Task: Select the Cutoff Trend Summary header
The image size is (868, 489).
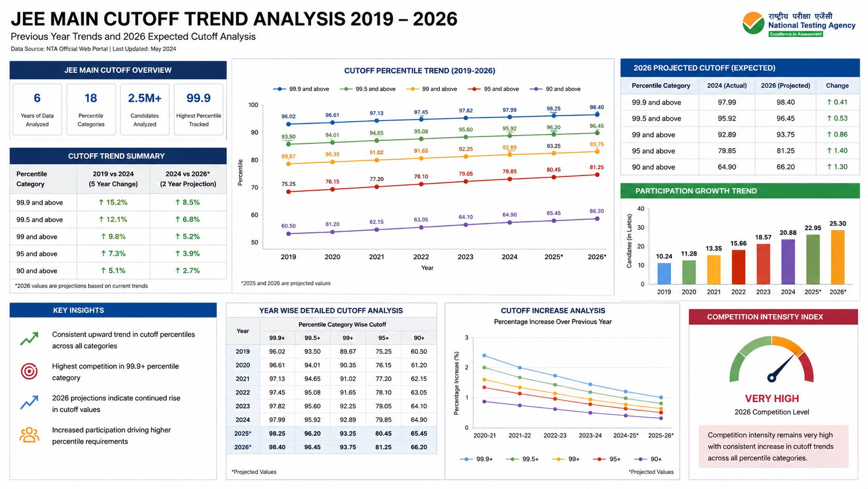Action: pos(118,156)
